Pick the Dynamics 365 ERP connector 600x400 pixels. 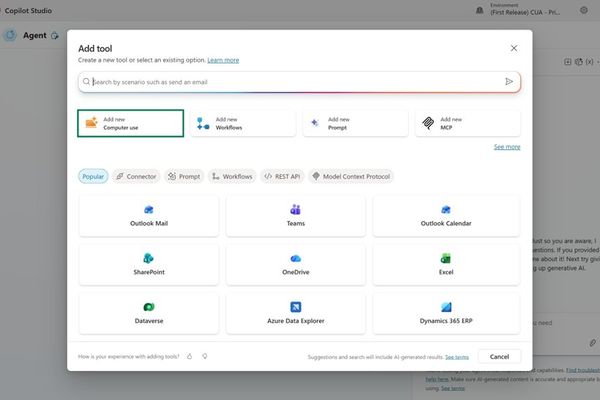tap(446, 313)
